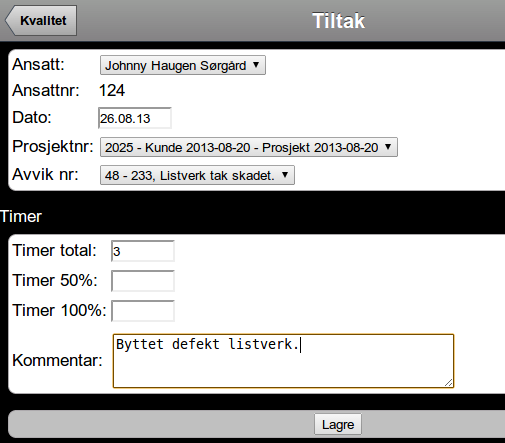Click the Timer section heading
This screenshot has height=443, width=505.
tap(21, 217)
